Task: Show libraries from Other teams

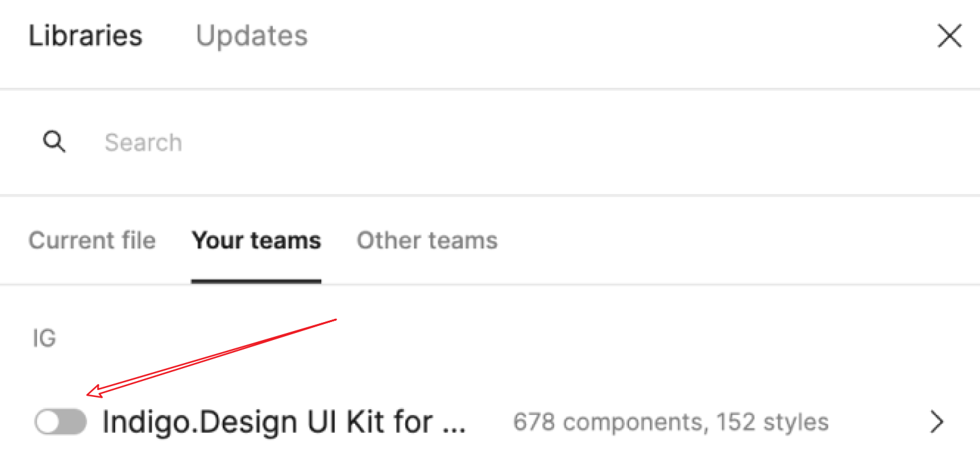Action: click(x=427, y=241)
